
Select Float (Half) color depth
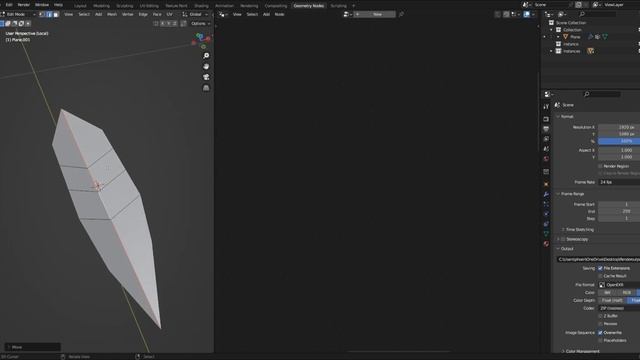[612, 300]
